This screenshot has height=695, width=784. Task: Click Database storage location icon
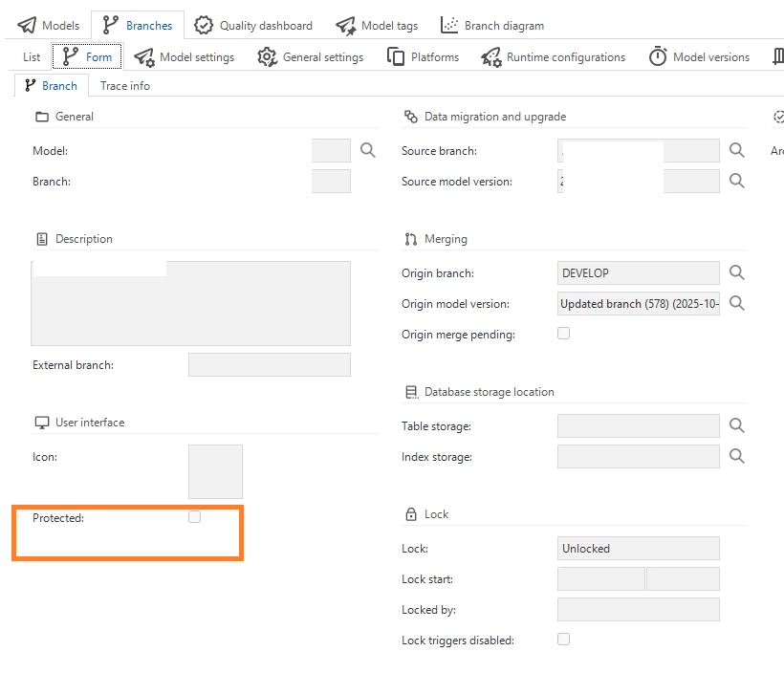click(x=411, y=392)
